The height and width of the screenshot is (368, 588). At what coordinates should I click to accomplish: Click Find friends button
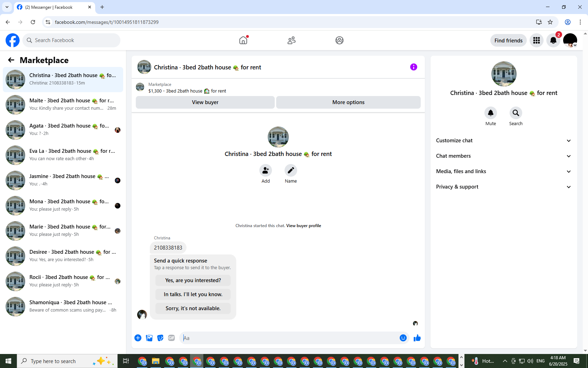pyautogui.click(x=509, y=40)
